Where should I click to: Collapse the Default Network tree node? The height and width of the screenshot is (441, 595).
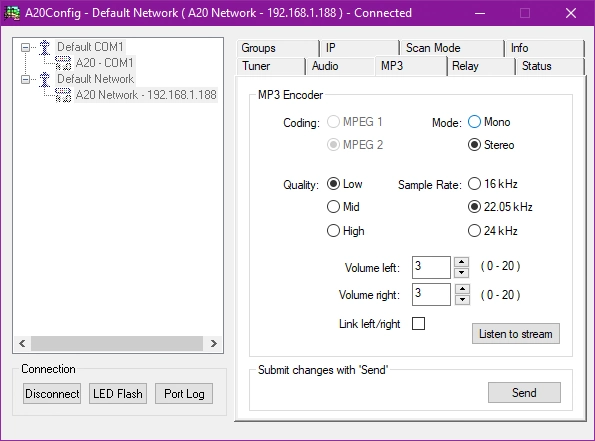tap(25, 79)
